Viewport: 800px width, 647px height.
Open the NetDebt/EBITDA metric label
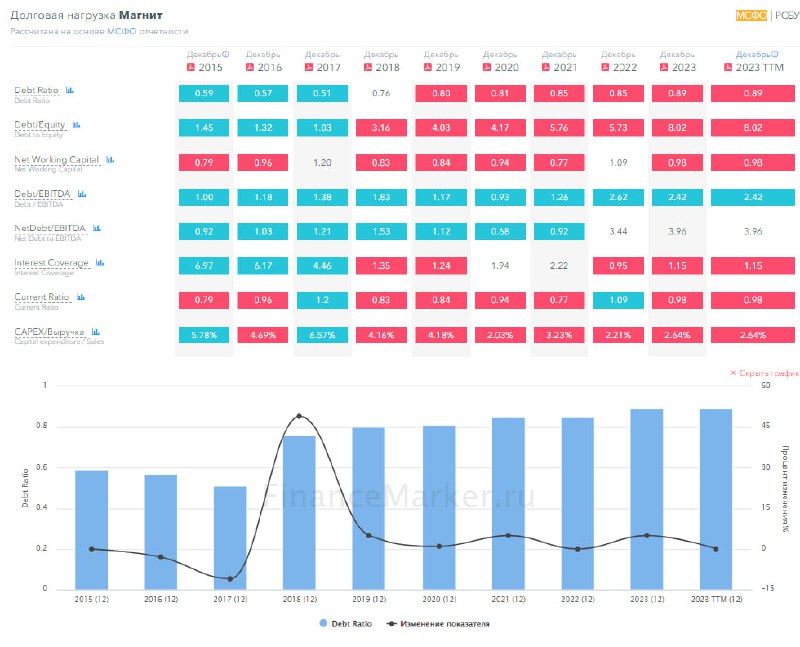click(50, 228)
